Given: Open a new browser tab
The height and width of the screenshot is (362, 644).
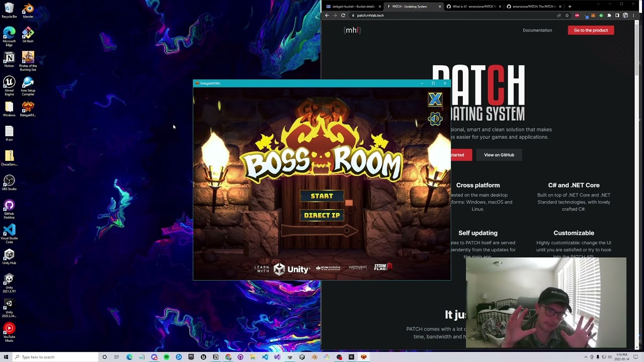Looking at the screenshot, I should (x=570, y=7).
